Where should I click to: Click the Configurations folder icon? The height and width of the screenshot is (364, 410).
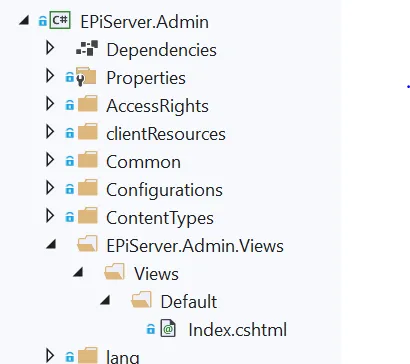(88, 188)
